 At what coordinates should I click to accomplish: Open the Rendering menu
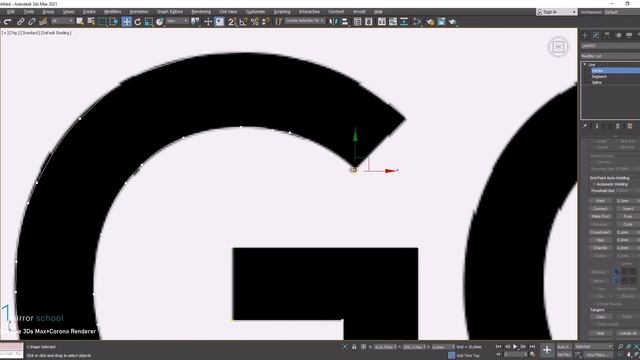tap(201, 12)
